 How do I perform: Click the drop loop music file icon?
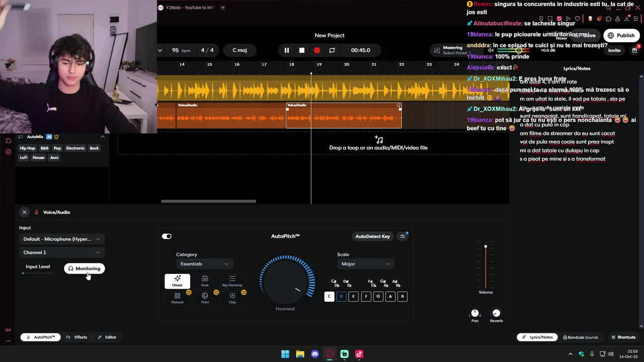coord(379,139)
